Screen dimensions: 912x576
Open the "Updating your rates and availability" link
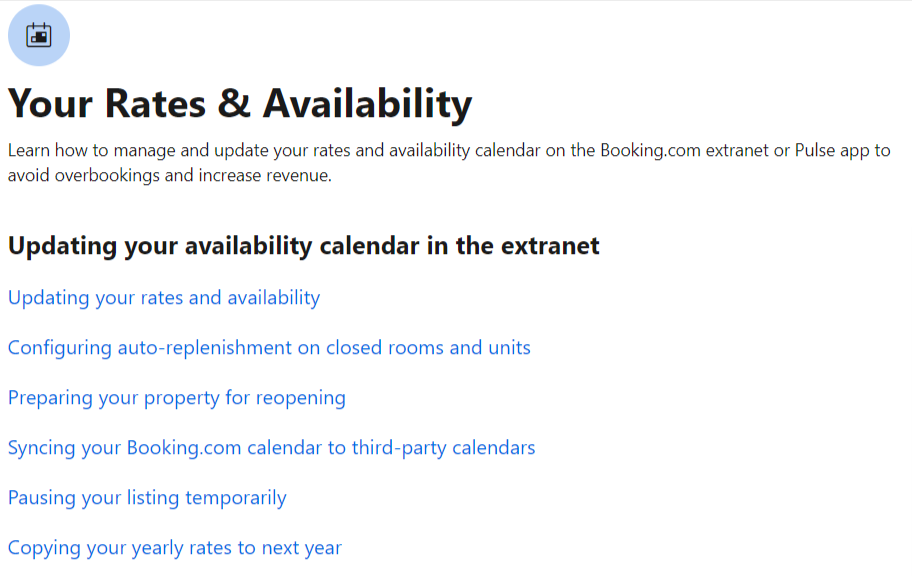tap(164, 298)
